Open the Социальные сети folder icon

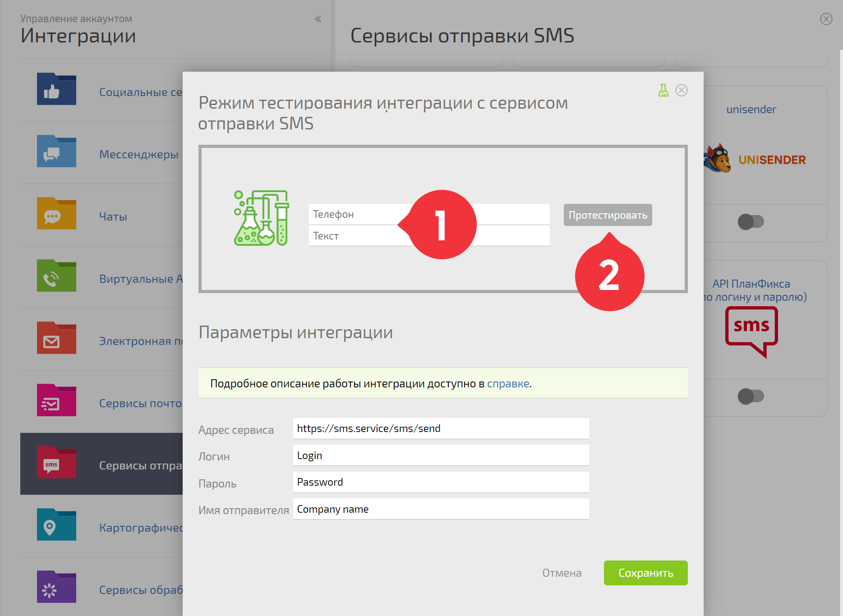tap(56, 89)
